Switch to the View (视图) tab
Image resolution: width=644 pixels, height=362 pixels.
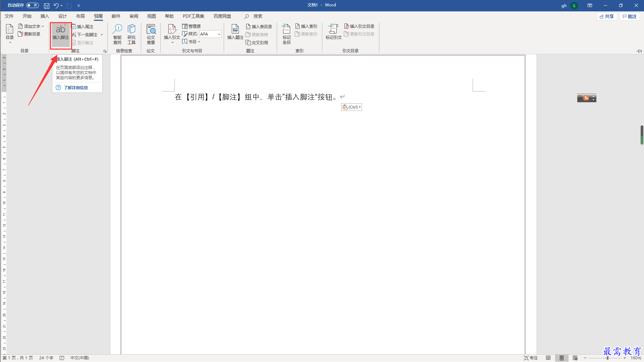click(151, 16)
